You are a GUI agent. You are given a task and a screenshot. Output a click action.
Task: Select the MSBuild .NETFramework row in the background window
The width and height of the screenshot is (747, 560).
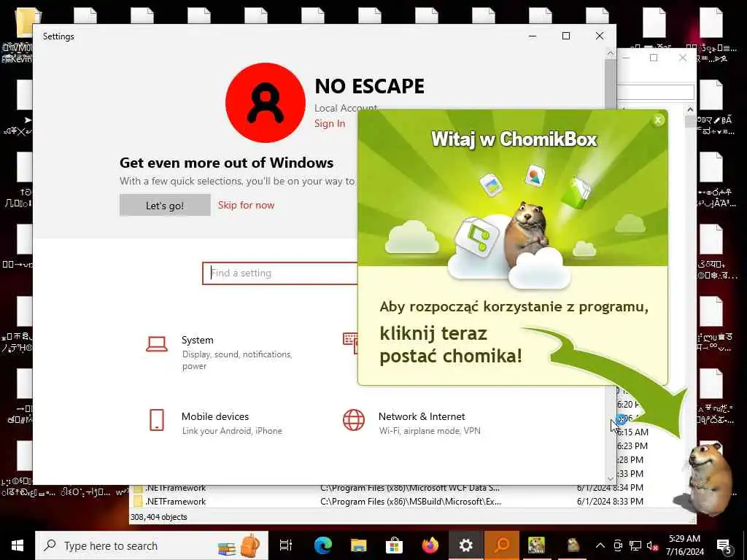point(388,502)
